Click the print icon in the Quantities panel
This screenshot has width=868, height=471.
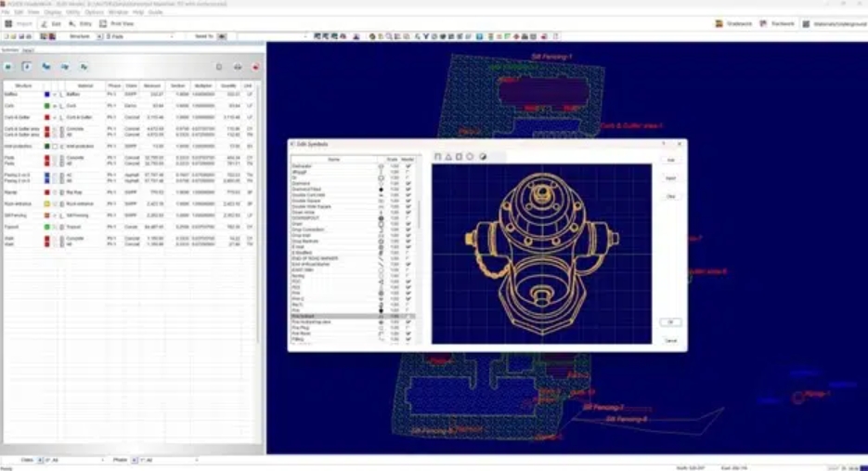(237, 67)
